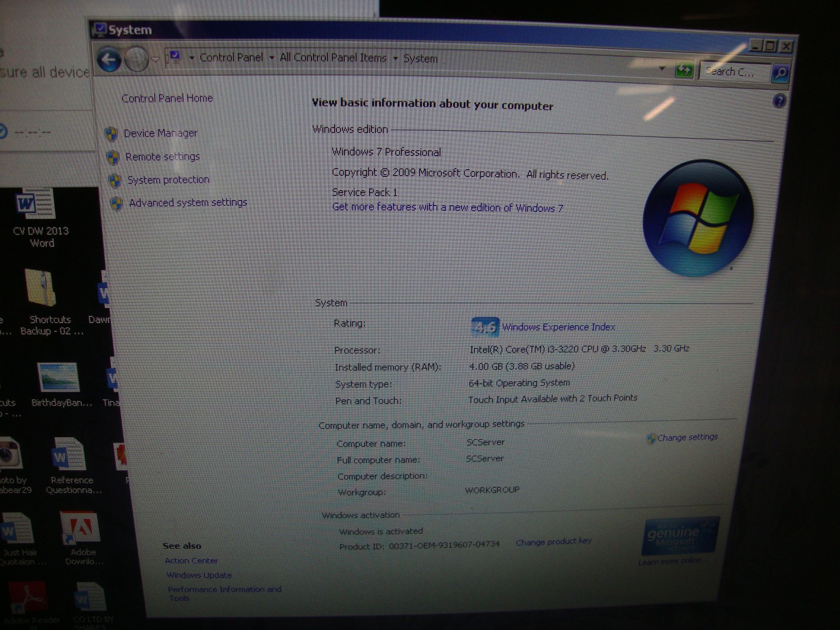Click Change settings for computer name
Viewport: 840px width, 630px height.
[x=687, y=437]
